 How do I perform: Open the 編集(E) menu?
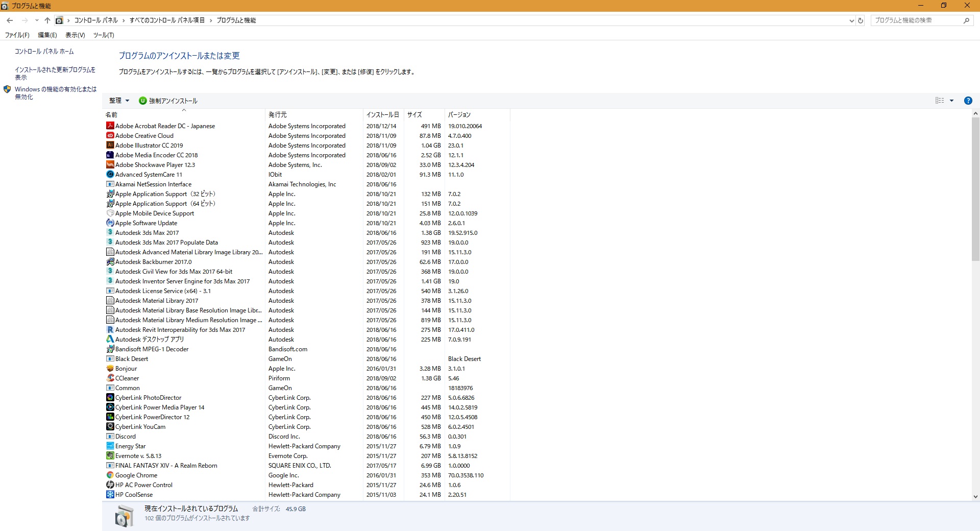point(47,35)
